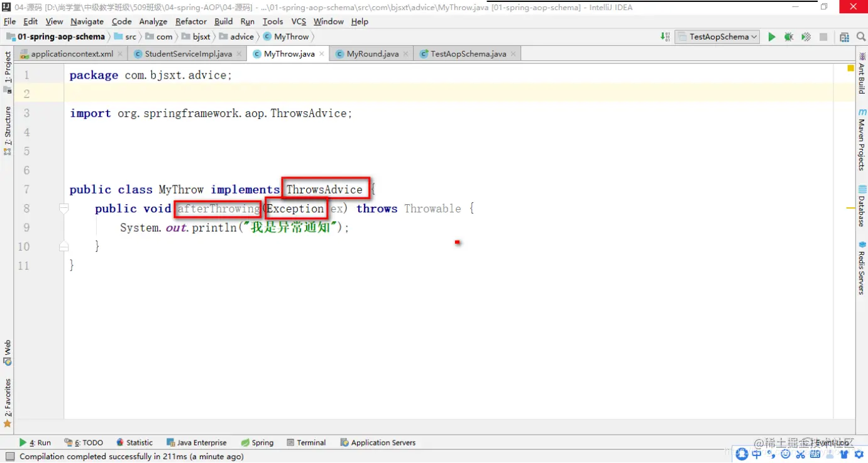The height and width of the screenshot is (463, 868).
Task: Click the Stop process square icon
Action: pyautogui.click(x=823, y=37)
